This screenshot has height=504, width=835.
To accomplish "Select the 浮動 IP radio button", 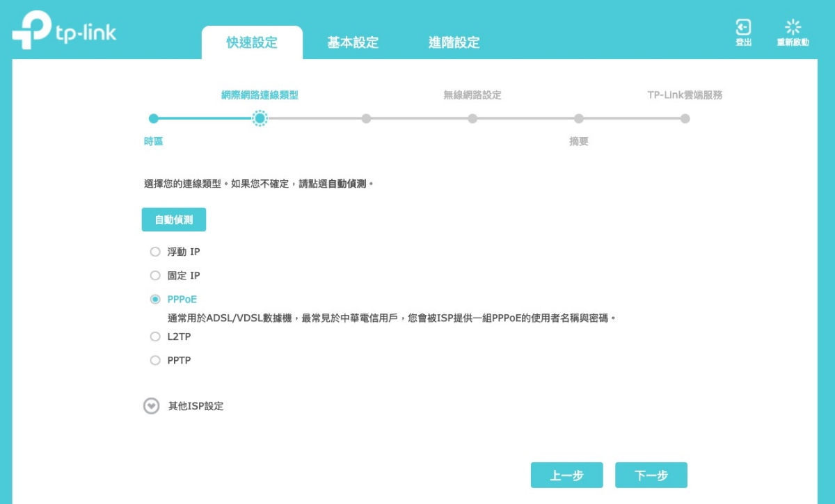I will click(155, 252).
